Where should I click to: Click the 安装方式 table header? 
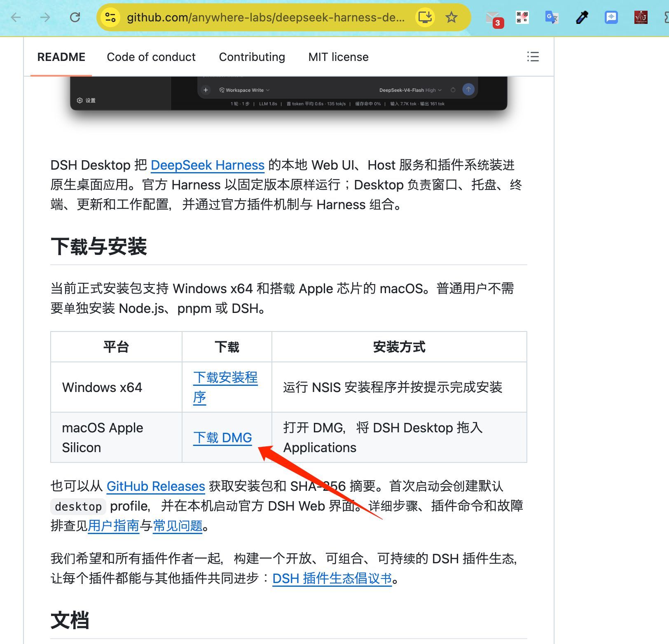coord(399,347)
